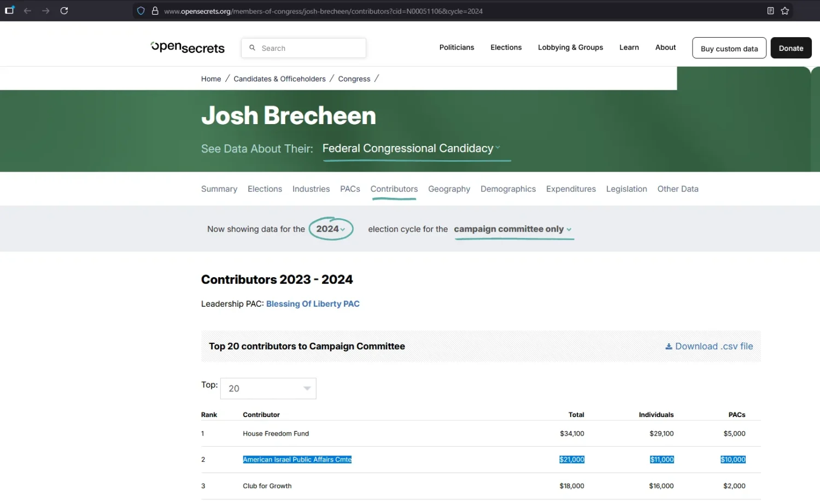Click the $18,000 total value

coord(572,486)
